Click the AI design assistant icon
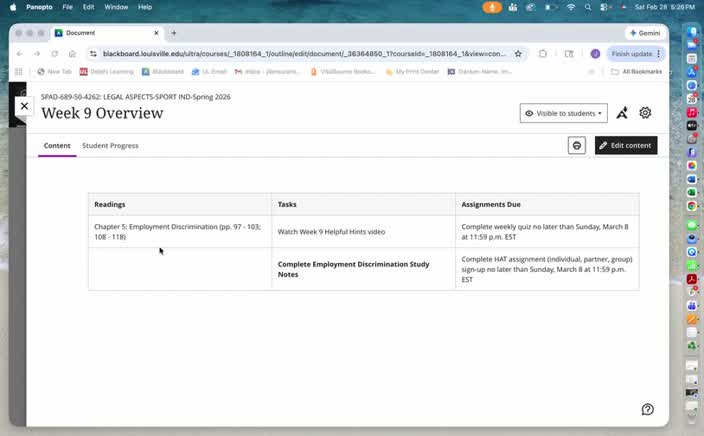The width and height of the screenshot is (704, 436). coord(622,113)
